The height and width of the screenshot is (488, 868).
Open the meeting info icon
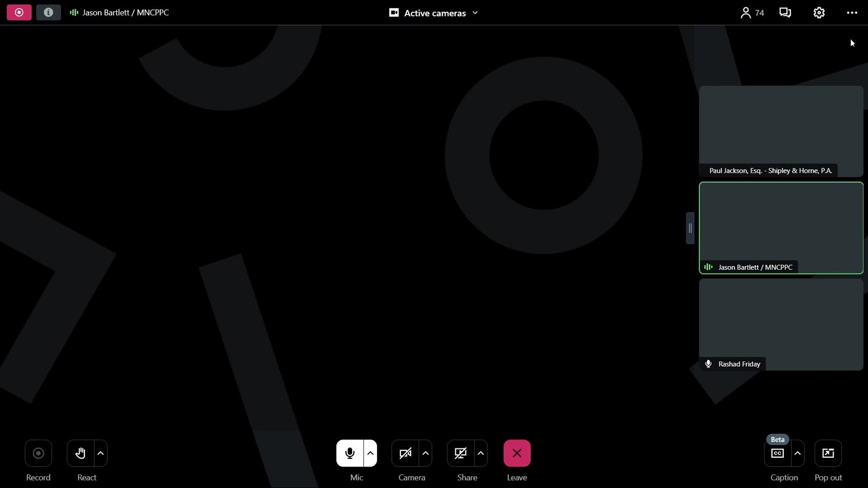point(48,13)
